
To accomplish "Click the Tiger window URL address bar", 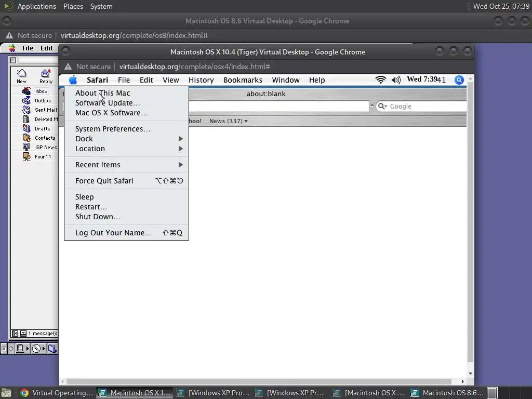I will click(x=195, y=66).
